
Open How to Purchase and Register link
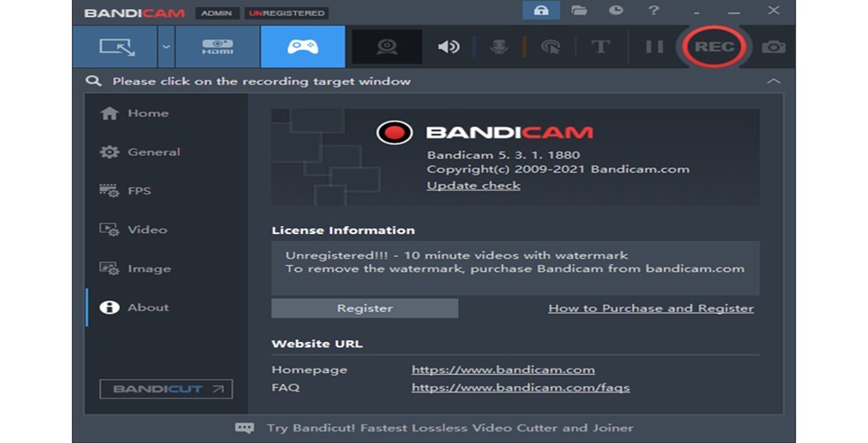[x=651, y=308]
